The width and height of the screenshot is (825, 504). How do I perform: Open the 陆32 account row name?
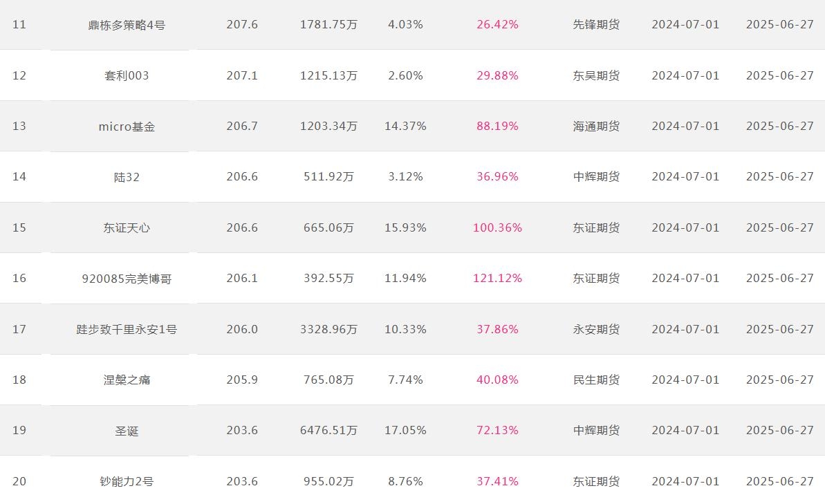(127, 177)
